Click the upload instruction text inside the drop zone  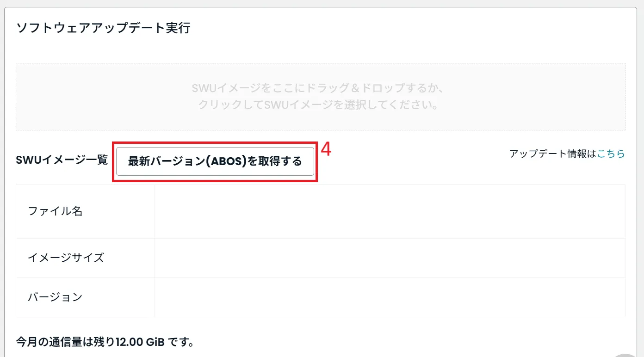coord(320,96)
